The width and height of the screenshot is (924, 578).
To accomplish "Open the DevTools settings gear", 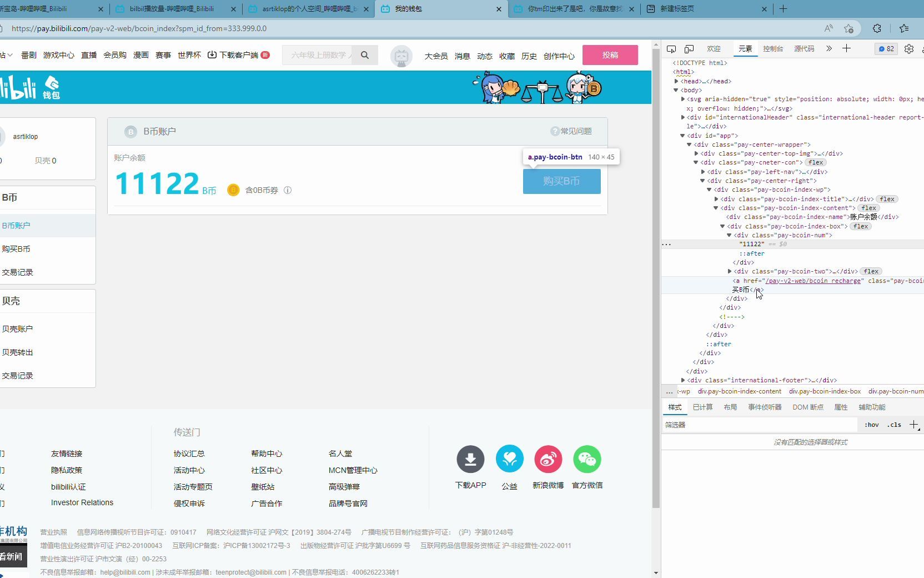I will (x=909, y=49).
